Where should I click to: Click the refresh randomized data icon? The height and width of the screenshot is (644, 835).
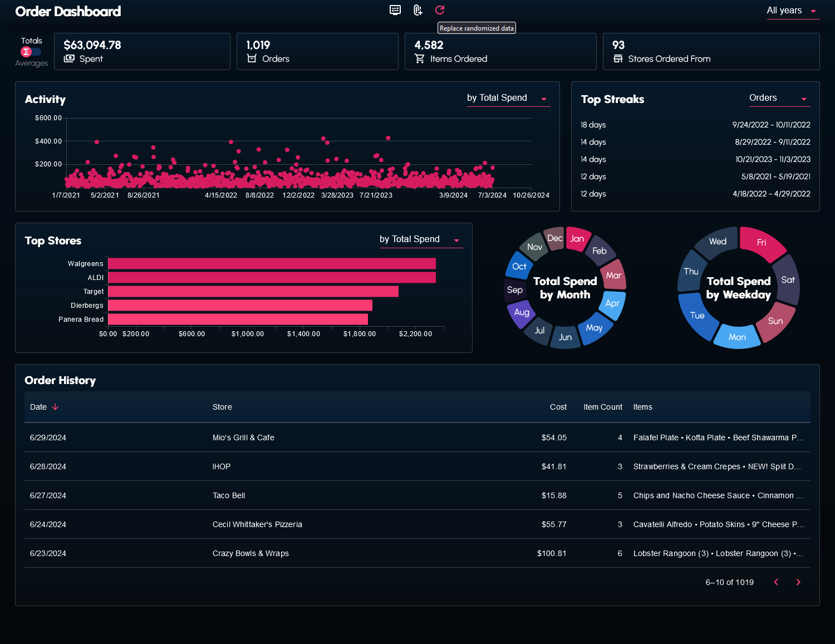(x=440, y=10)
